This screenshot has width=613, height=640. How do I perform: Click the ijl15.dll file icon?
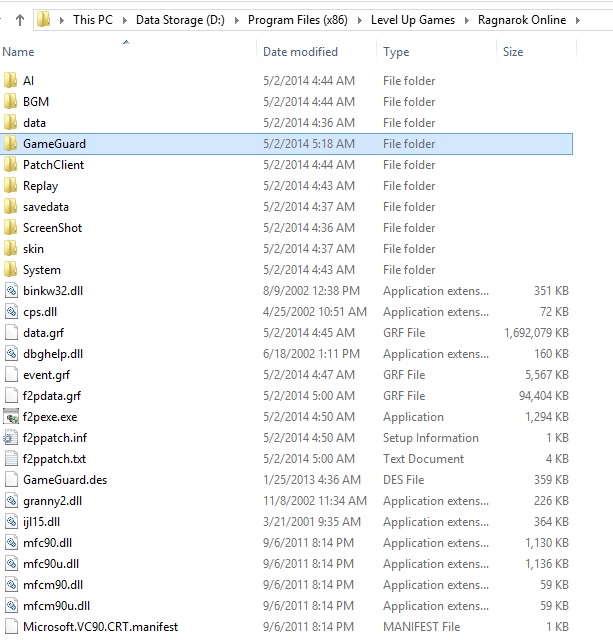[11, 522]
